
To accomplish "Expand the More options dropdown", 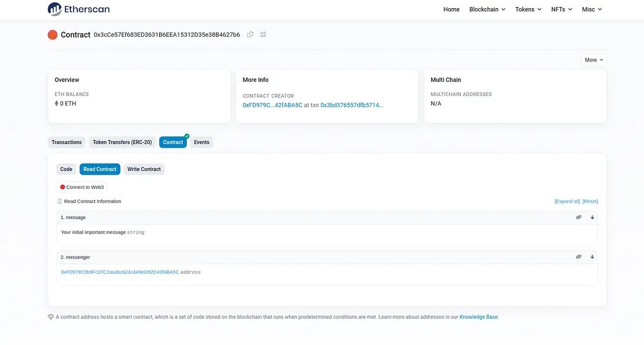I will point(594,60).
